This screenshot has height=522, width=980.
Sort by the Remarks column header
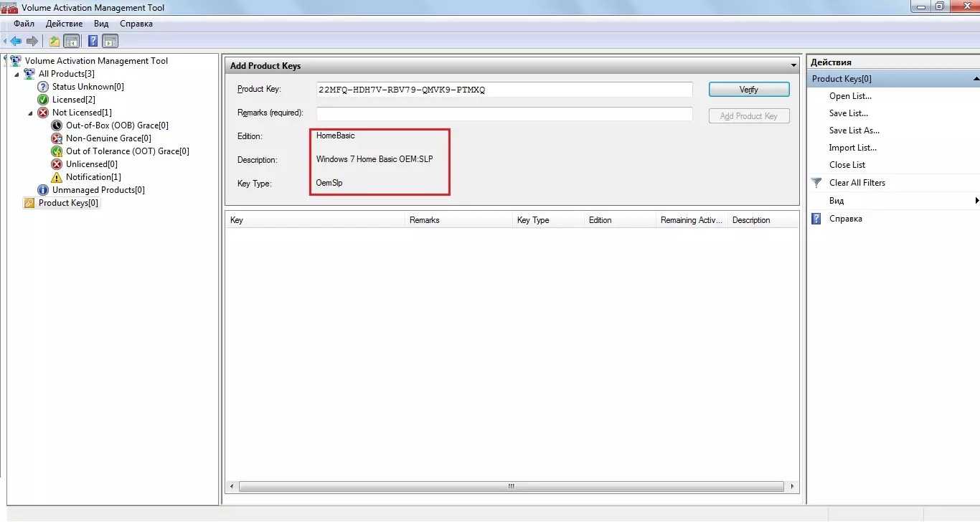(x=458, y=220)
